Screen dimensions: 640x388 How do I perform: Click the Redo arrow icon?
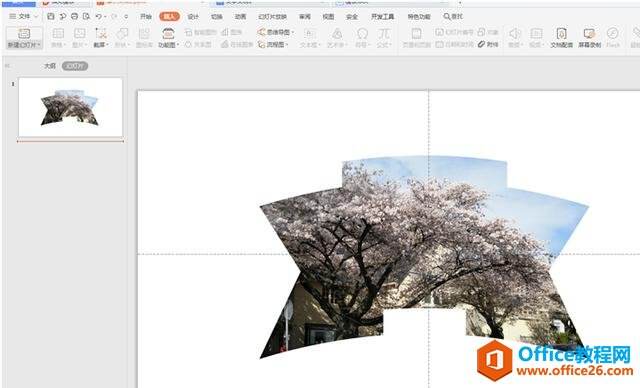click(114, 16)
